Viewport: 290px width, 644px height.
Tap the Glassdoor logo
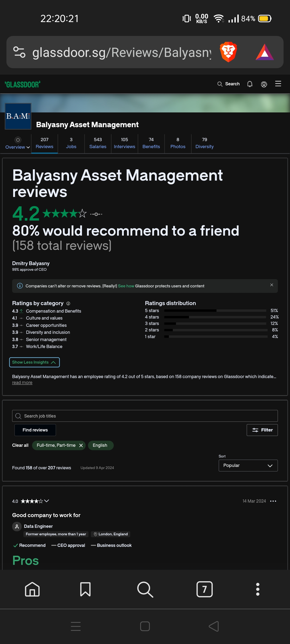pyautogui.click(x=23, y=84)
